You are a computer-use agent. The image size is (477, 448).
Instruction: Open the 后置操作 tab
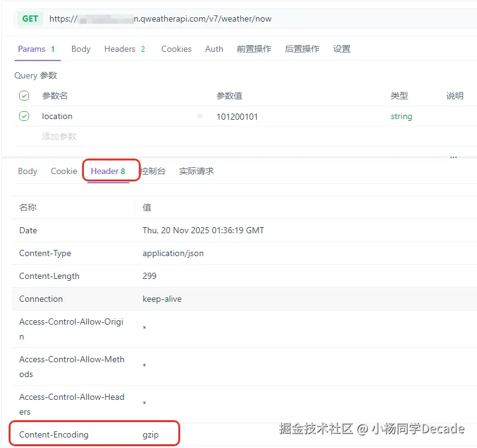coord(302,49)
